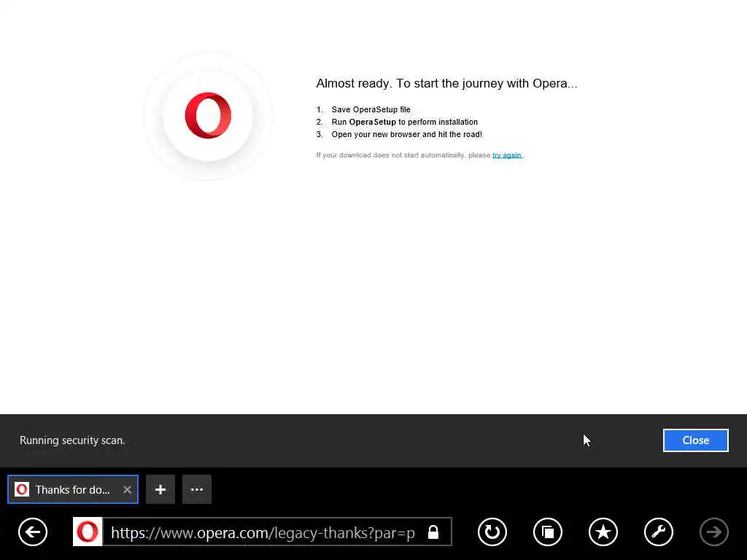Go forward with the right arrow button
The image size is (747, 560).
[x=713, y=532]
